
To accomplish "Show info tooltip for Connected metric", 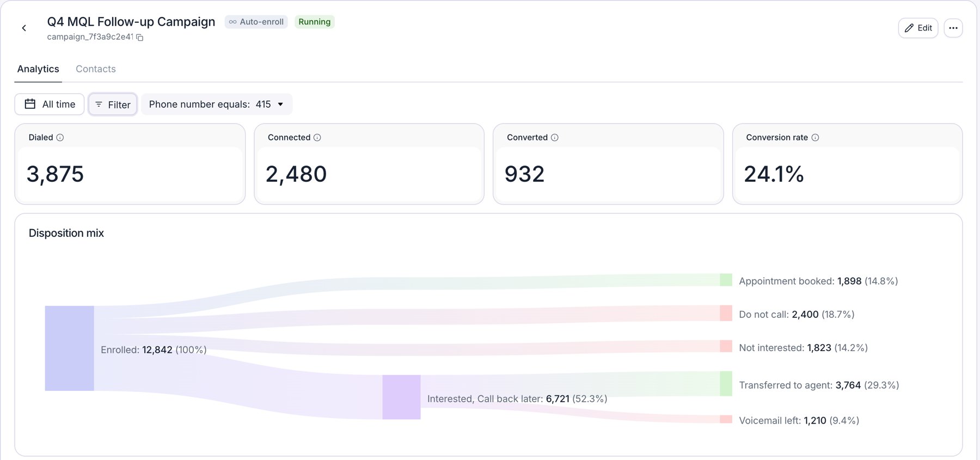I will click(x=317, y=138).
